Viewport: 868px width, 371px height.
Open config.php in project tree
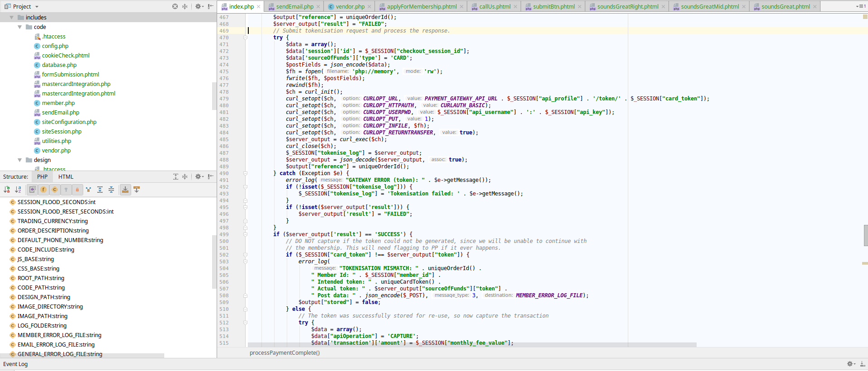click(55, 46)
